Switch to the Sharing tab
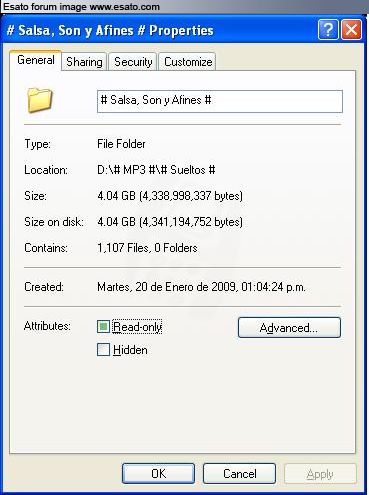 pyautogui.click(x=84, y=62)
